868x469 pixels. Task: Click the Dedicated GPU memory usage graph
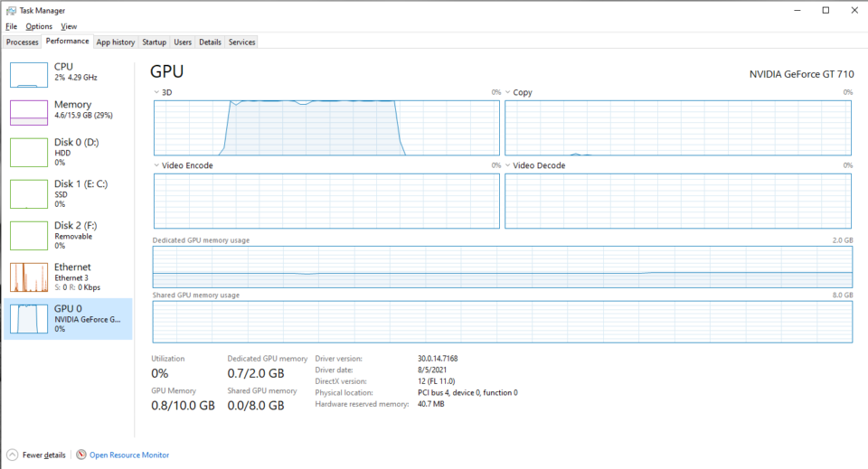[503, 267]
